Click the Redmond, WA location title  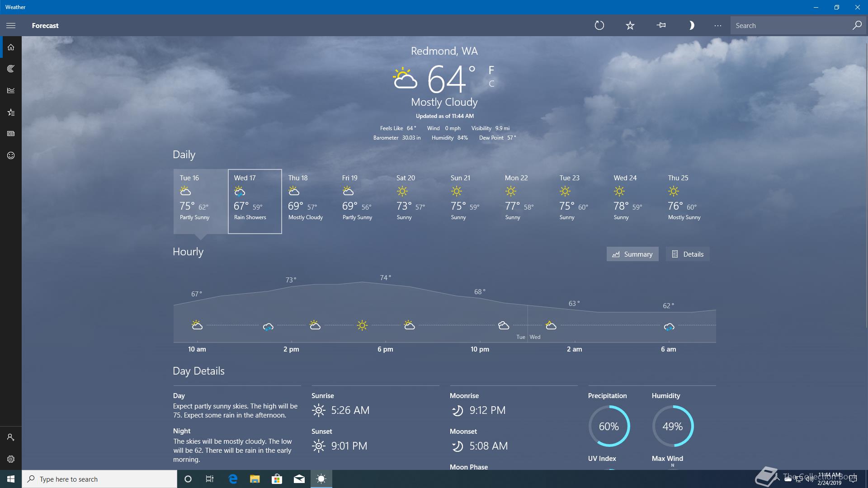[x=444, y=51]
